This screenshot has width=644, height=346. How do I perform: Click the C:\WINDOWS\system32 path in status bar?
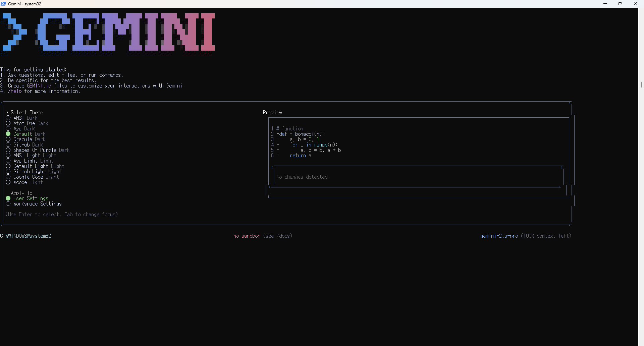click(x=26, y=236)
